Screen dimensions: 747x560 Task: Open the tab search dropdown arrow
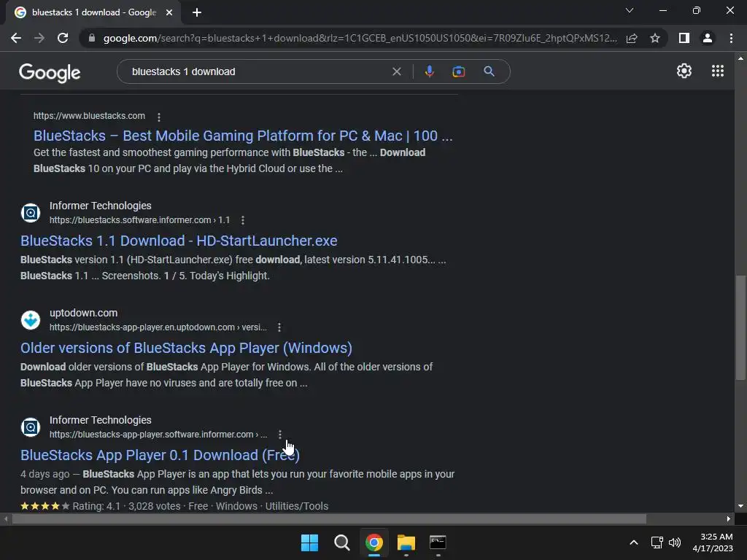click(x=630, y=10)
